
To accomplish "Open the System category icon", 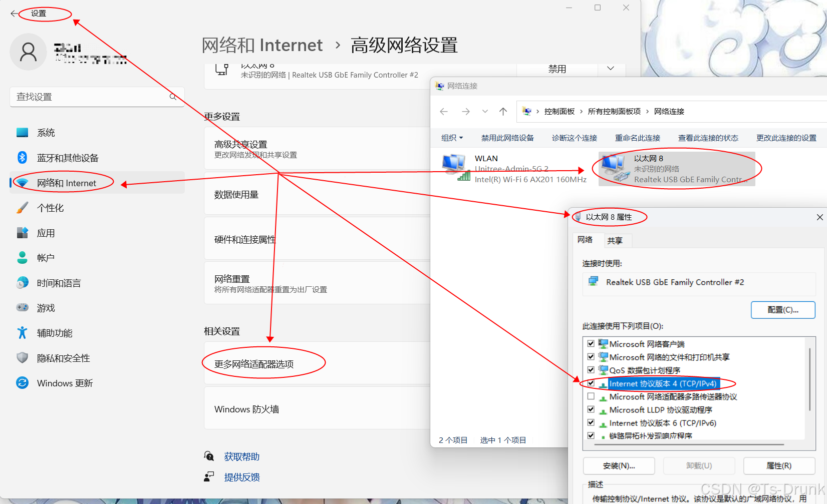I will pyautogui.click(x=22, y=133).
